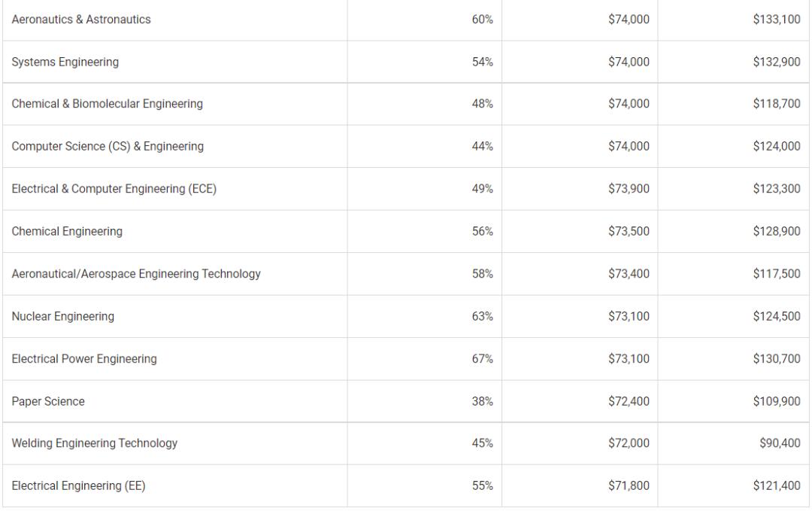The width and height of the screenshot is (812, 511).
Task: Select the $132,900 Systems Engineering salary
Action: click(776, 62)
